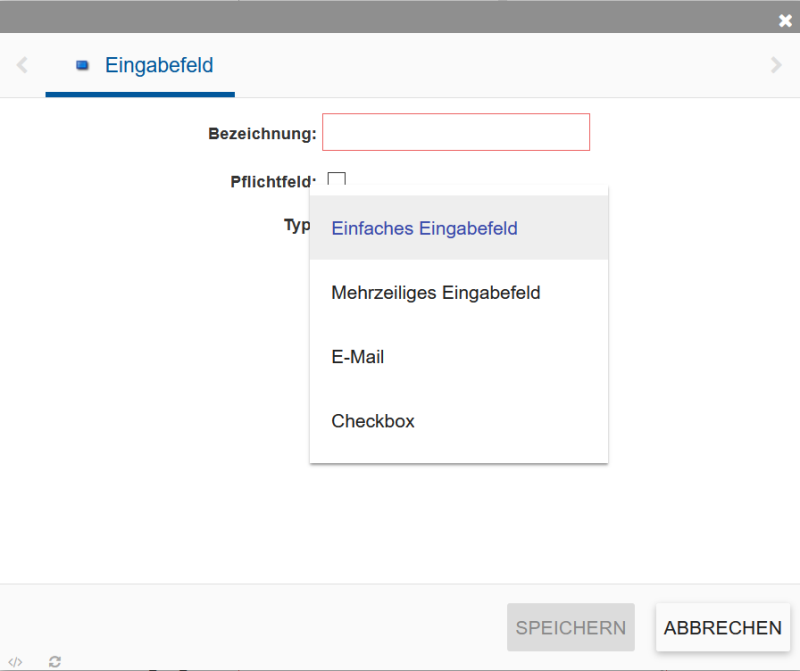Toggle the Pflichtfeld checkbox
800x671 pixels.
coord(337,180)
